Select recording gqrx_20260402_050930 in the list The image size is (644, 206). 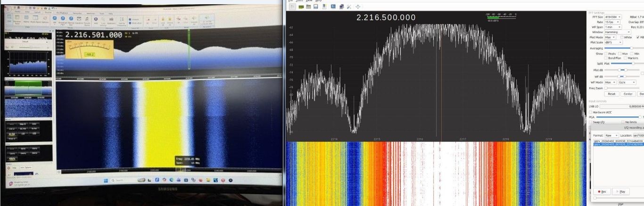tap(619, 141)
